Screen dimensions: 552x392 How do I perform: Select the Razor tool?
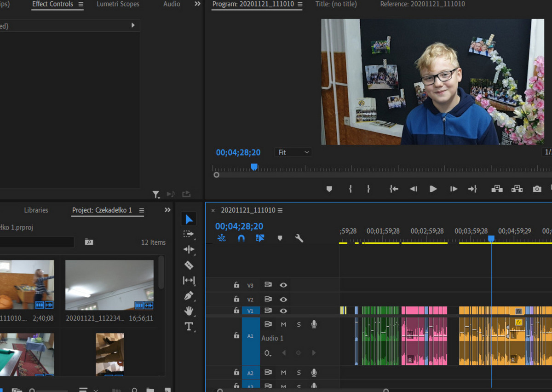tap(189, 265)
